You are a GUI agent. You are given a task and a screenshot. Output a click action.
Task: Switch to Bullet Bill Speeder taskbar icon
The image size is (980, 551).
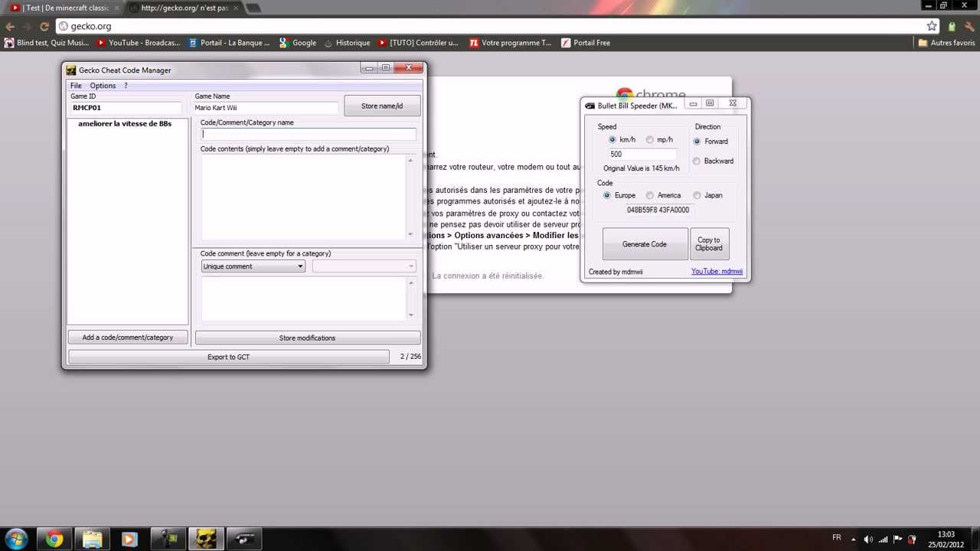(x=243, y=539)
